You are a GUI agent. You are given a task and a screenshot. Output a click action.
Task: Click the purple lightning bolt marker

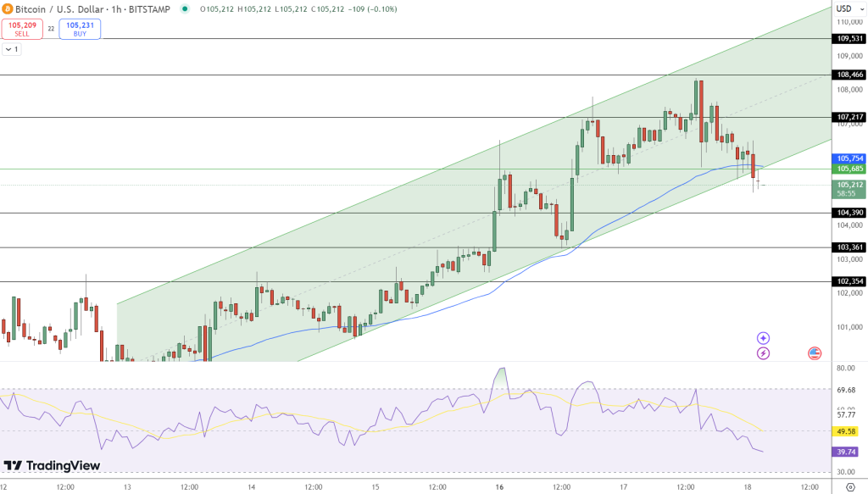coord(764,353)
